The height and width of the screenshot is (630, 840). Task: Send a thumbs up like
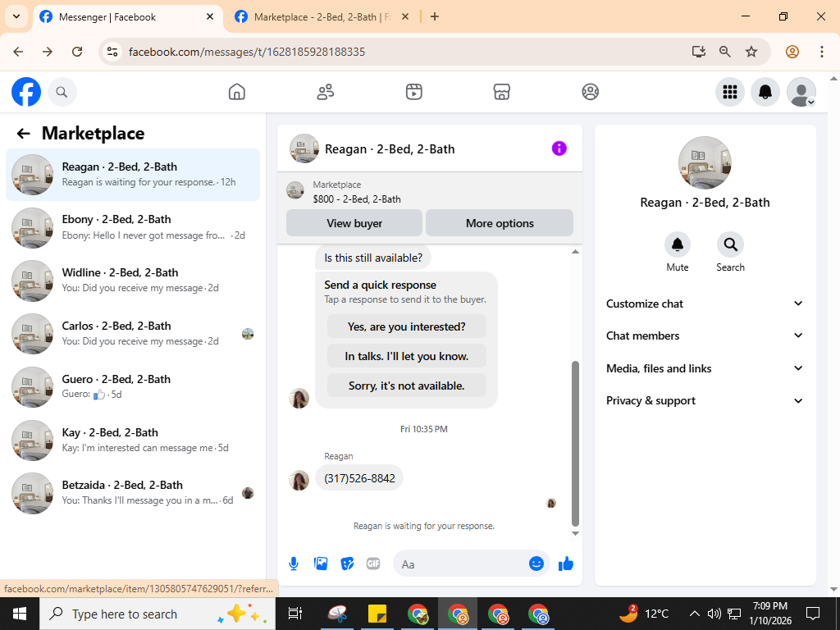click(x=566, y=564)
